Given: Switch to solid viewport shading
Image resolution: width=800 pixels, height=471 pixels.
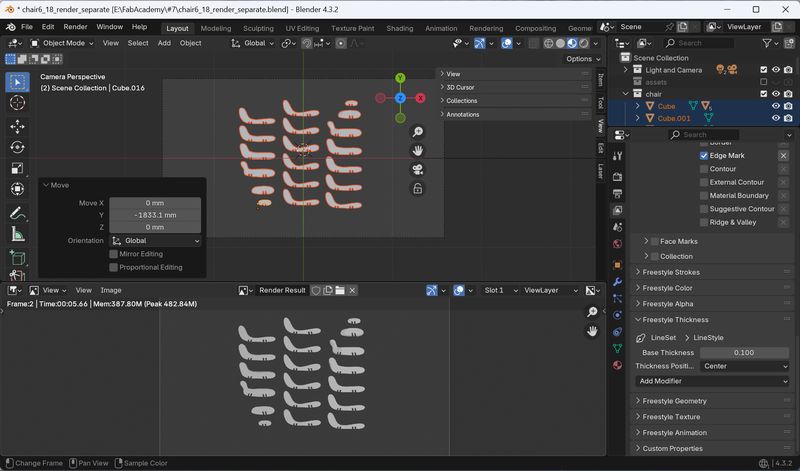Looking at the screenshot, I should pos(560,43).
